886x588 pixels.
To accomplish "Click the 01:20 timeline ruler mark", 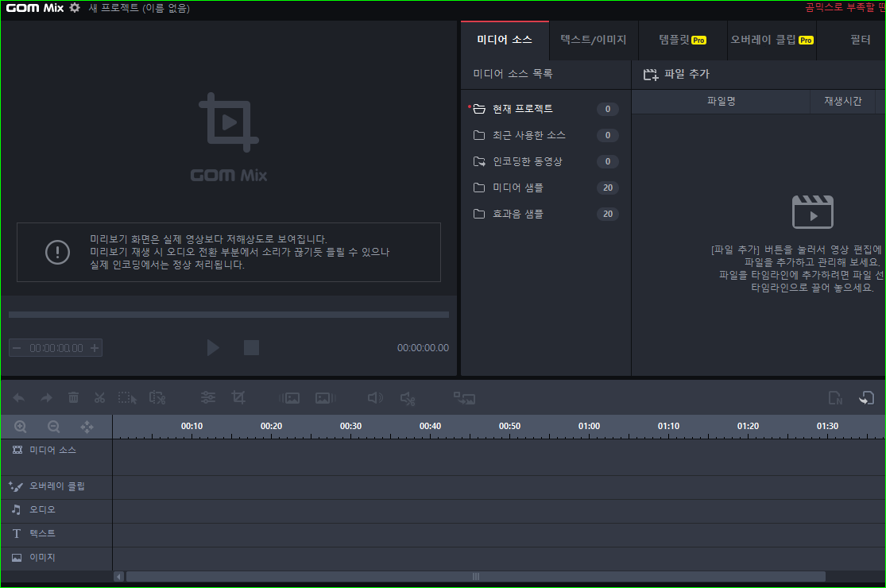I will 748,426.
